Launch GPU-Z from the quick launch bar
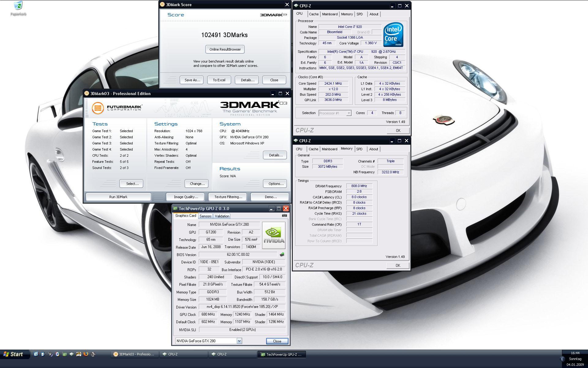This screenshot has width=588, height=368. point(65,354)
